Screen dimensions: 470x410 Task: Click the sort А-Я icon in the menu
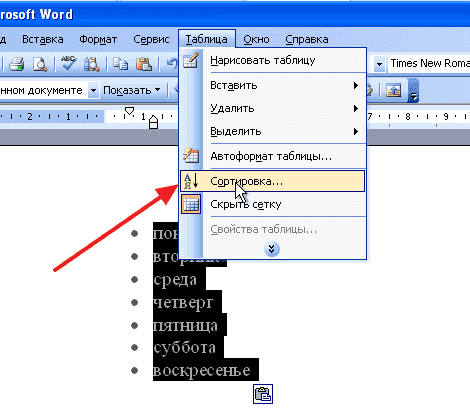coord(191,181)
